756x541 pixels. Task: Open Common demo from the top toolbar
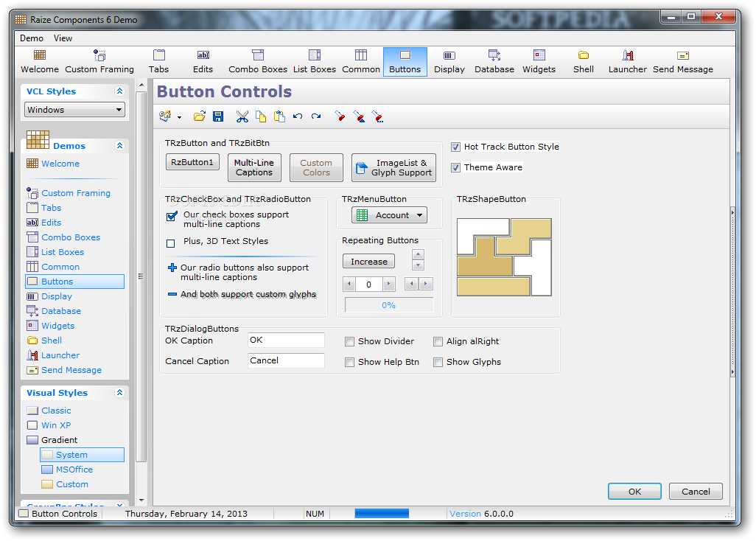pyautogui.click(x=360, y=62)
